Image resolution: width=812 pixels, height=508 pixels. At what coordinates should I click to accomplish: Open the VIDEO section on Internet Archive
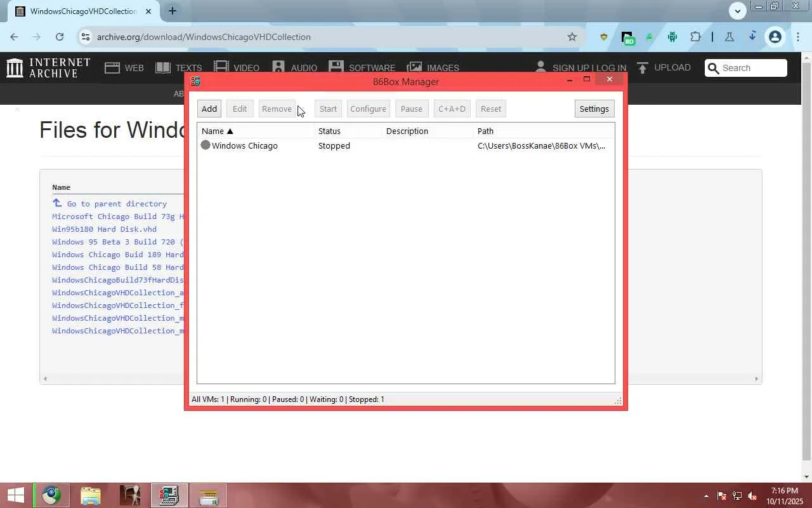[x=237, y=68]
